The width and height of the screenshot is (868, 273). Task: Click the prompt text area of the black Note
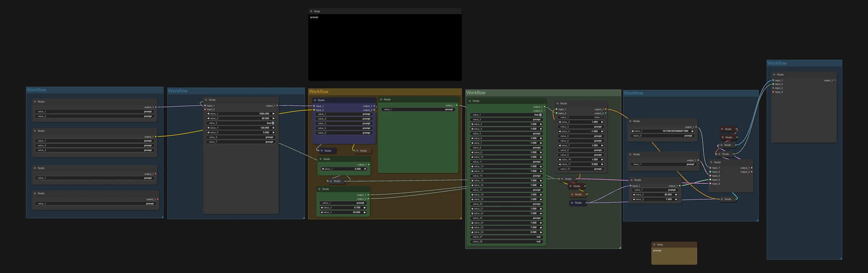[385, 47]
